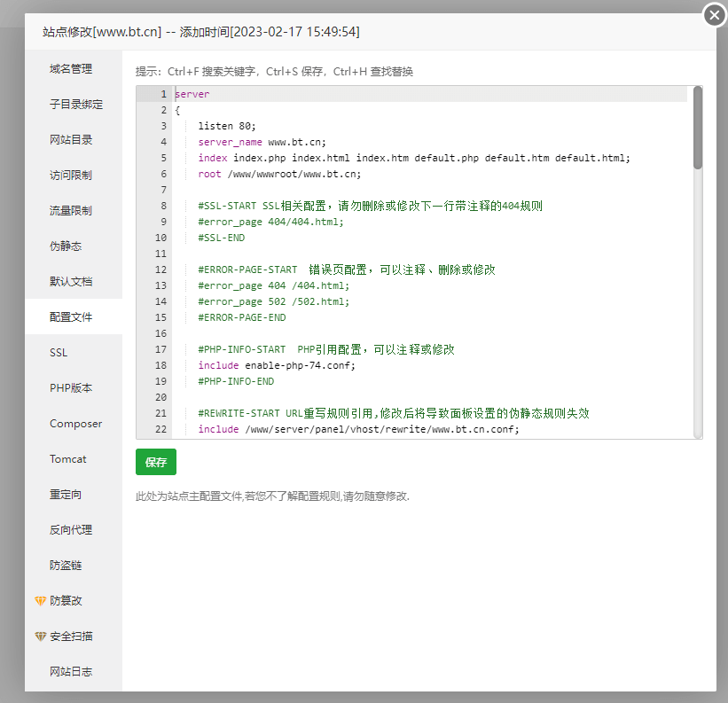This screenshot has width=728, height=703.
Task: Click the diamond icon beside 安全扫描
Action: coord(40,637)
